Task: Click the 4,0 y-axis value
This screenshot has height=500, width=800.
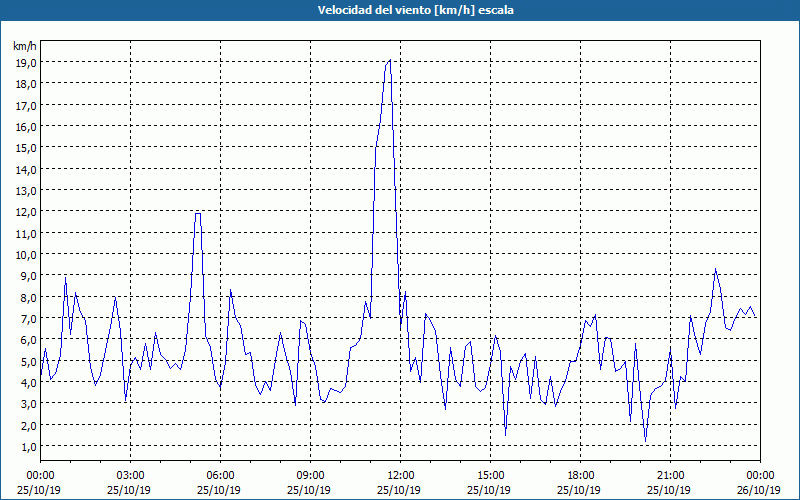Action: 28,383
